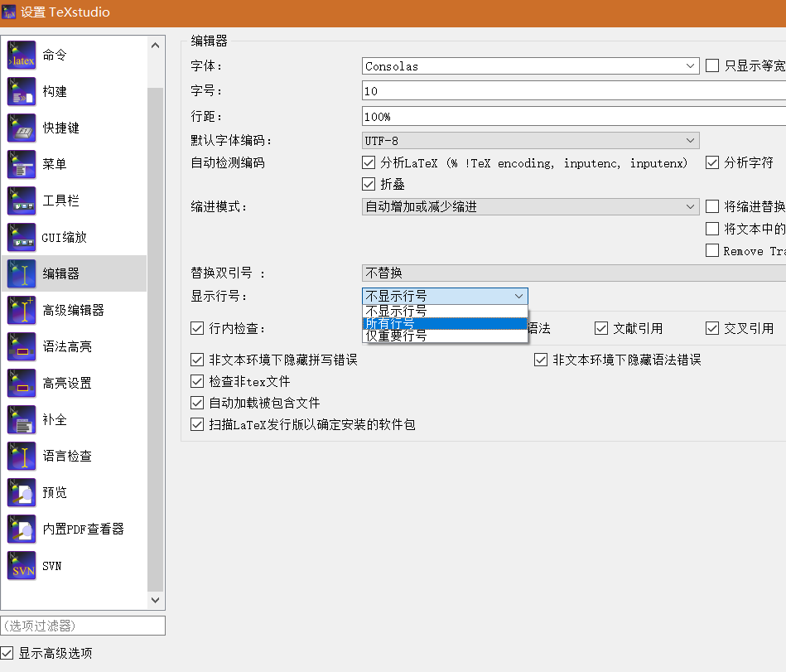Image resolution: width=786 pixels, height=672 pixels.
Task: Toggle 分析字符 checkbox
Action: 711,162
